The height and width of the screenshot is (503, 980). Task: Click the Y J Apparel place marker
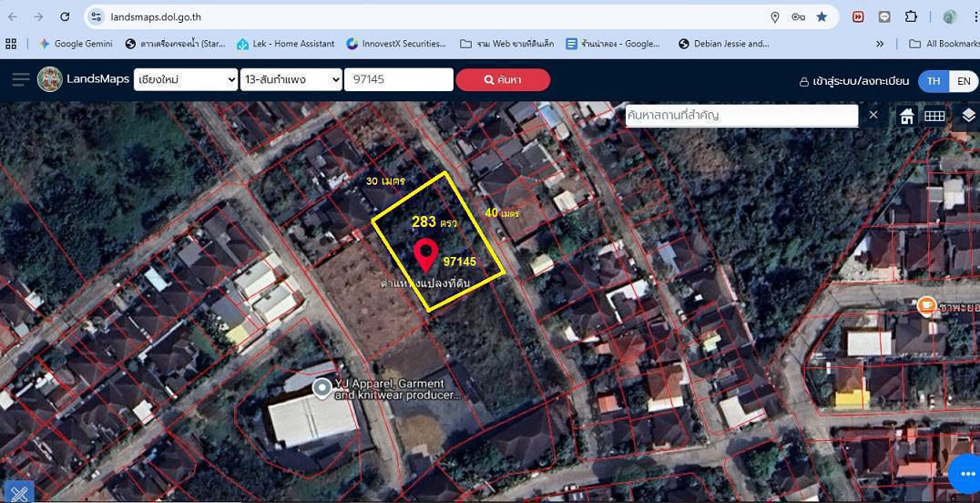322,388
